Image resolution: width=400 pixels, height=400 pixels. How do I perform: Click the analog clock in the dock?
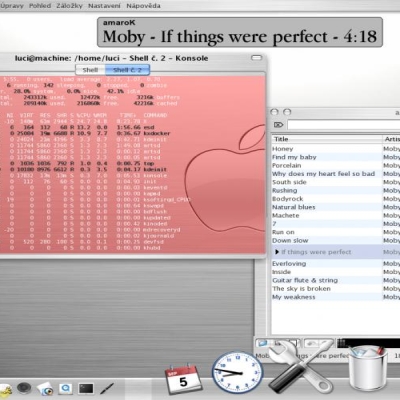click(237, 373)
